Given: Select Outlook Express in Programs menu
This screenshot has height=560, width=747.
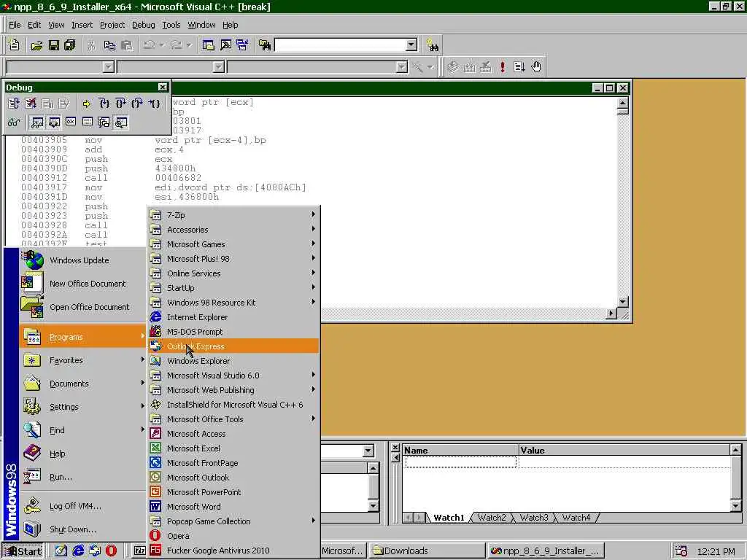Looking at the screenshot, I should coord(233,346).
